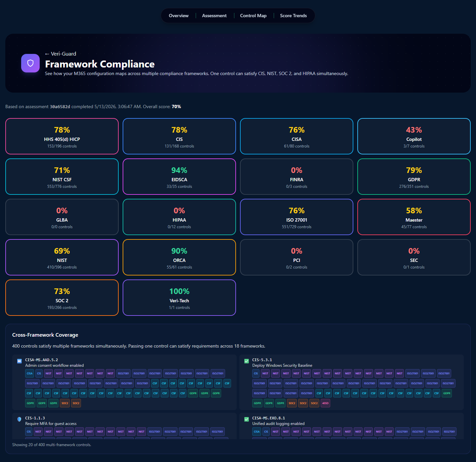Select the CISA-MS.EXO.8.1 control ID
This screenshot has width=476, height=462.
[x=269, y=418]
